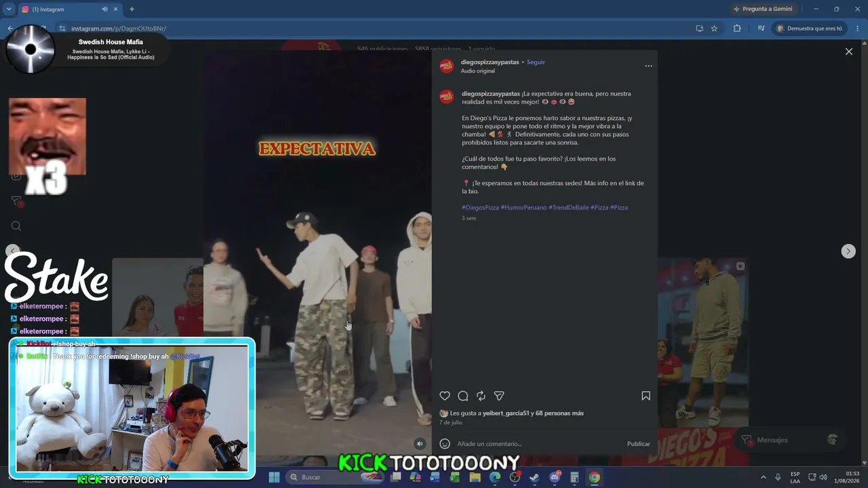This screenshot has width=868, height=488.
Task: Like the post with the heart icon
Action: coord(445,396)
